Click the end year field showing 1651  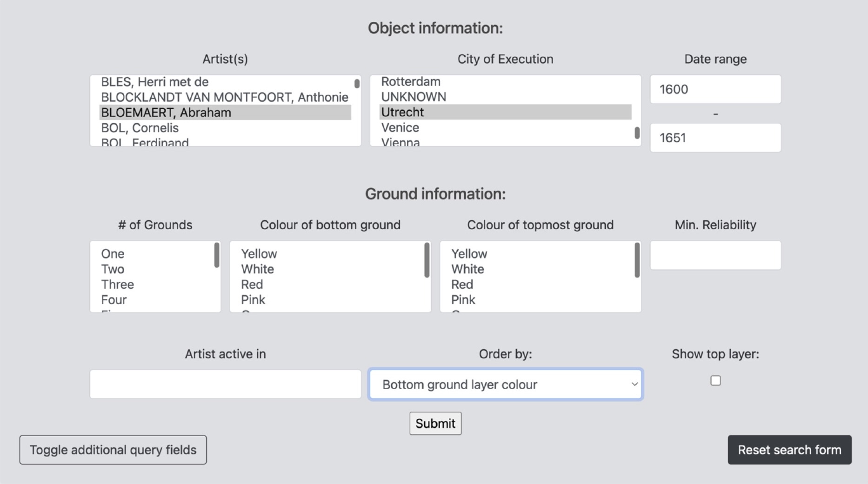point(715,138)
